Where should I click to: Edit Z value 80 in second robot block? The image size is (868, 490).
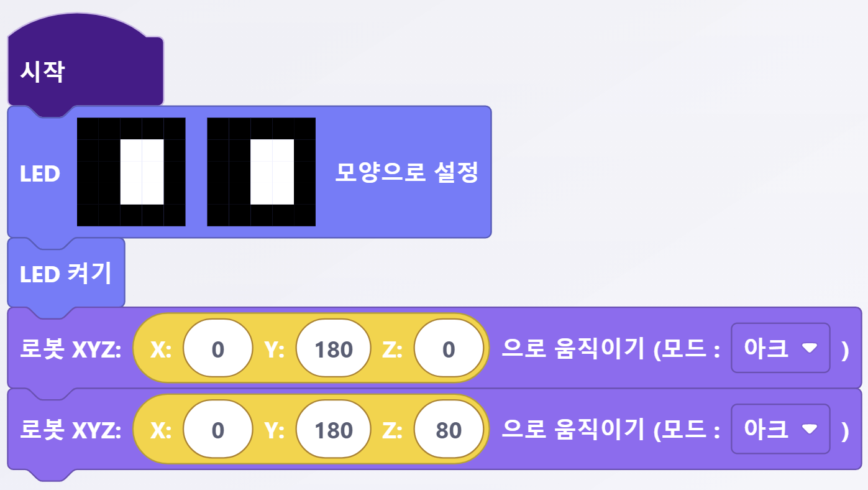click(449, 430)
